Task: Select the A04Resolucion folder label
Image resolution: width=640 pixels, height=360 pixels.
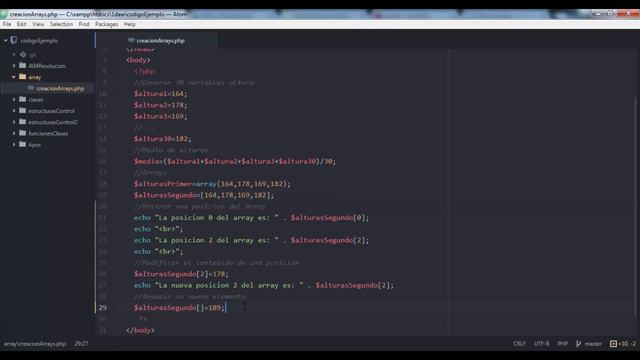Action: (47, 66)
